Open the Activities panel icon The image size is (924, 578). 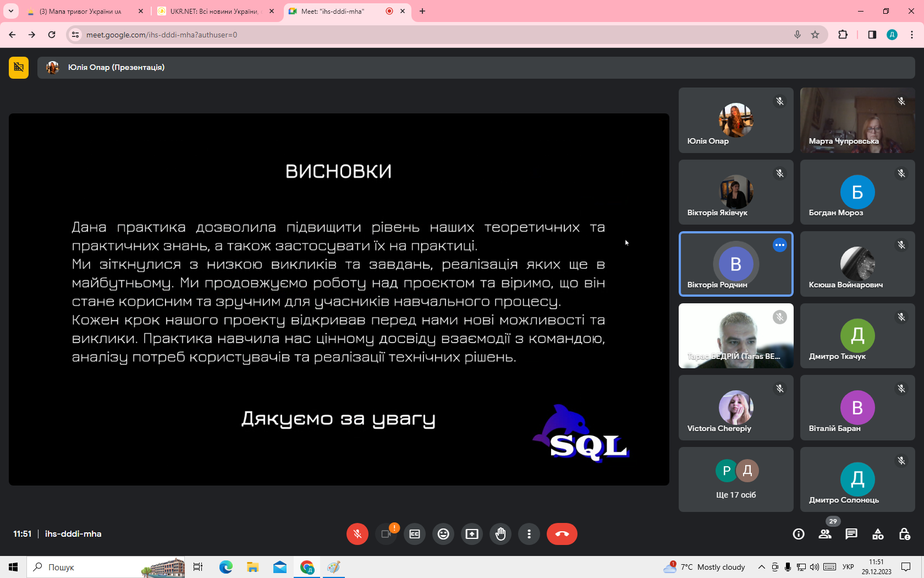[x=878, y=534]
